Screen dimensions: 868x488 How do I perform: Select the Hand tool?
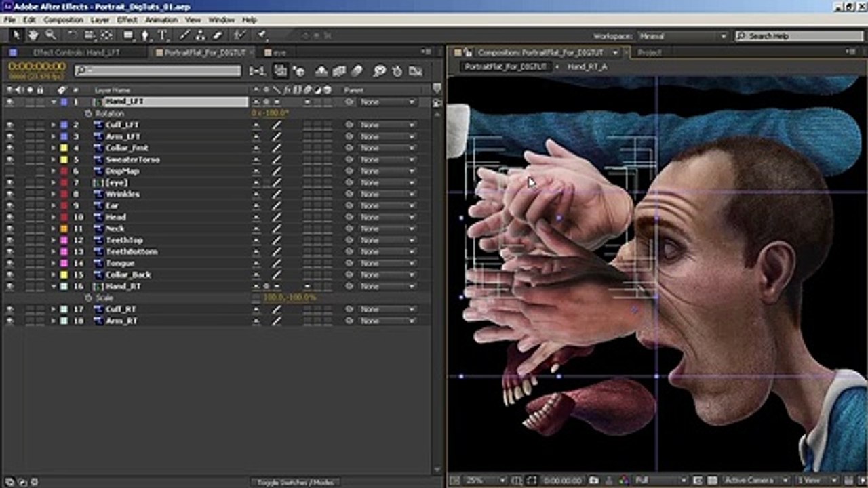(x=33, y=35)
